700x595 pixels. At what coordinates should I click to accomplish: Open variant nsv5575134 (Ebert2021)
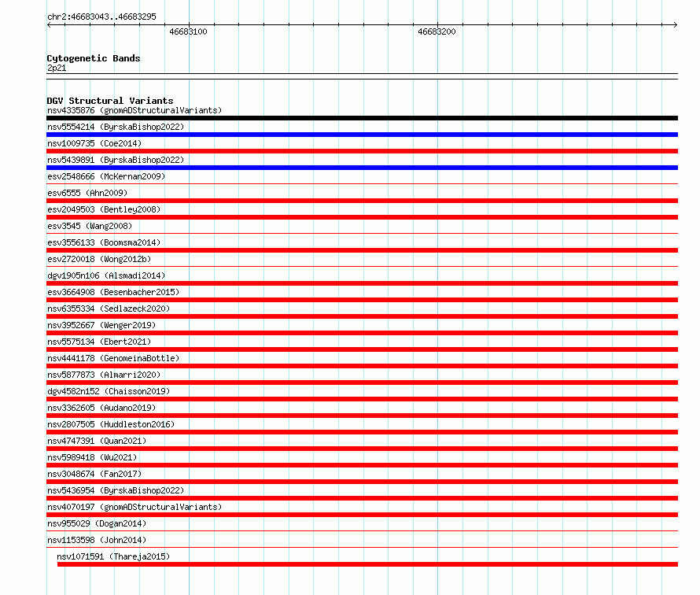click(99, 342)
